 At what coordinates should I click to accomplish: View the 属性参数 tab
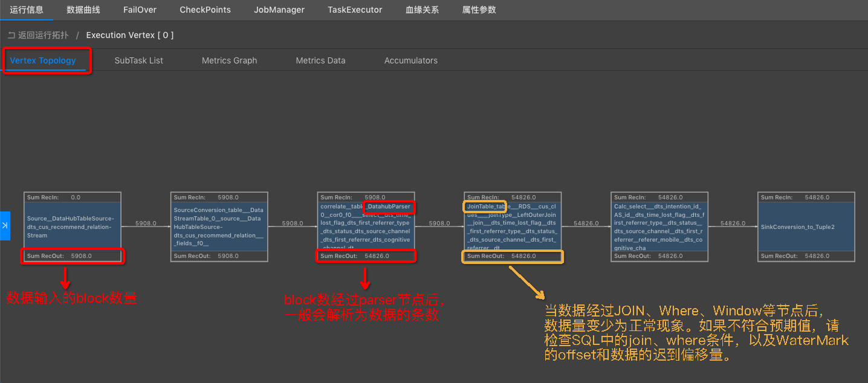click(479, 10)
